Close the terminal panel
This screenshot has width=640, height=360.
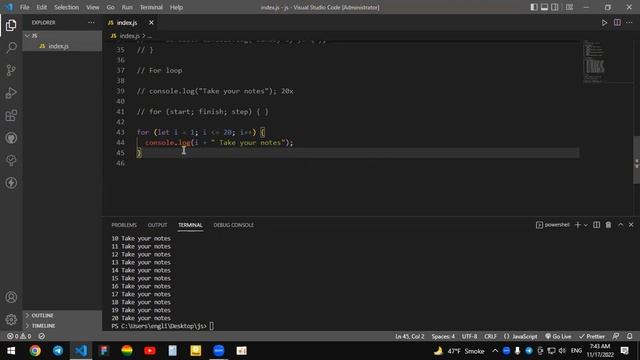click(631, 225)
